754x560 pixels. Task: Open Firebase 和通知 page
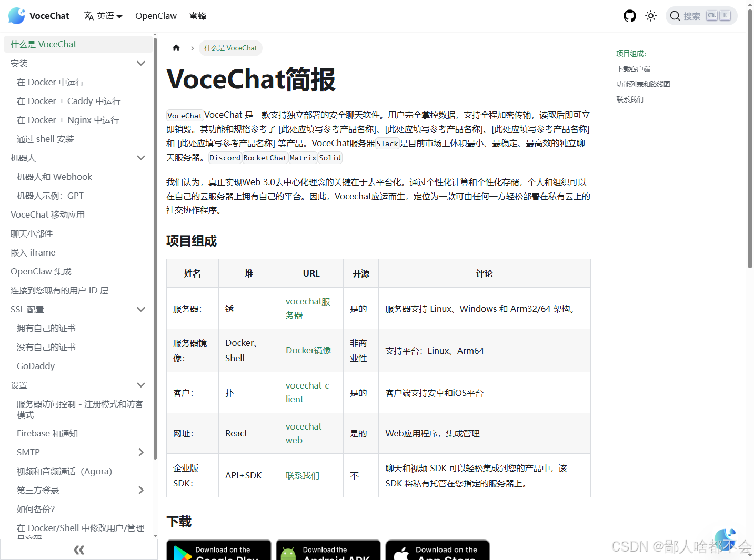click(47, 433)
